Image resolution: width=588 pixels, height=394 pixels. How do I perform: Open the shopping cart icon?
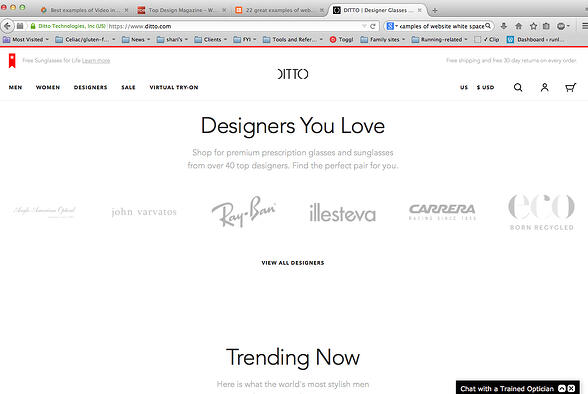pos(570,87)
